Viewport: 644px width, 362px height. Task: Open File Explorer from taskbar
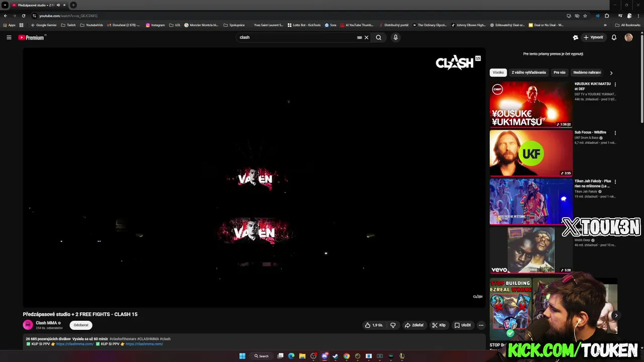coord(302,356)
